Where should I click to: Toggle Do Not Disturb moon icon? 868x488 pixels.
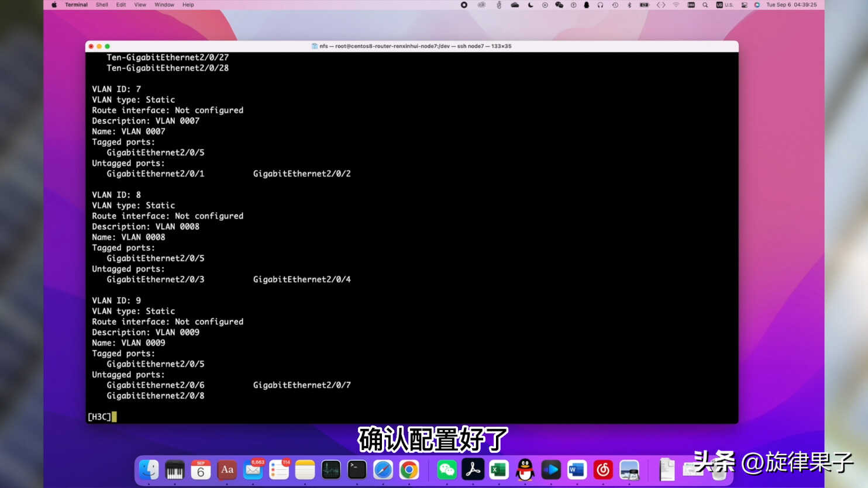[531, 5]
